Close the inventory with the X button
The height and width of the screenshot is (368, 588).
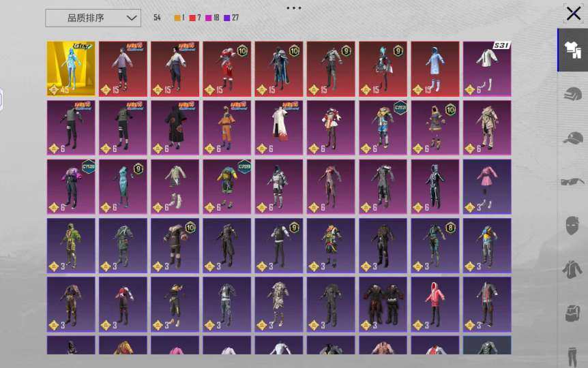(574, 14)
